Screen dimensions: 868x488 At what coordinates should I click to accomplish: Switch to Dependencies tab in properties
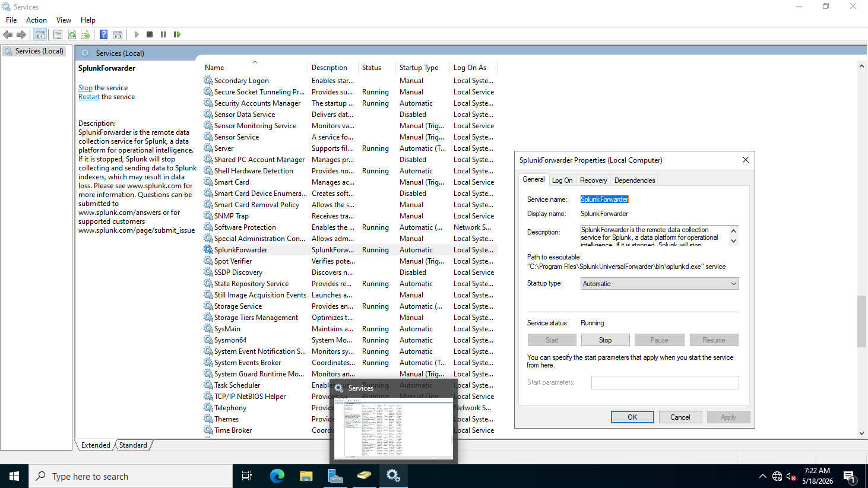[x=635, y=180]
